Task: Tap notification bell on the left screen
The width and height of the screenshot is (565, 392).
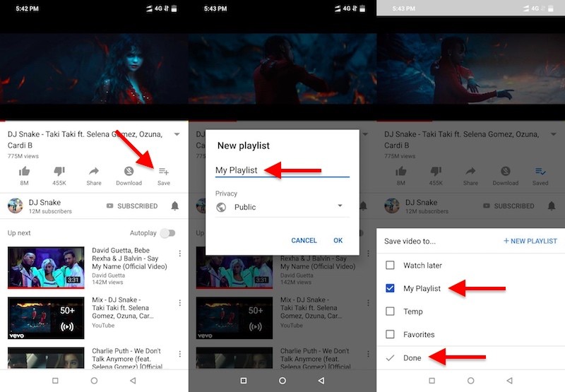Action: tap(174, 206)
